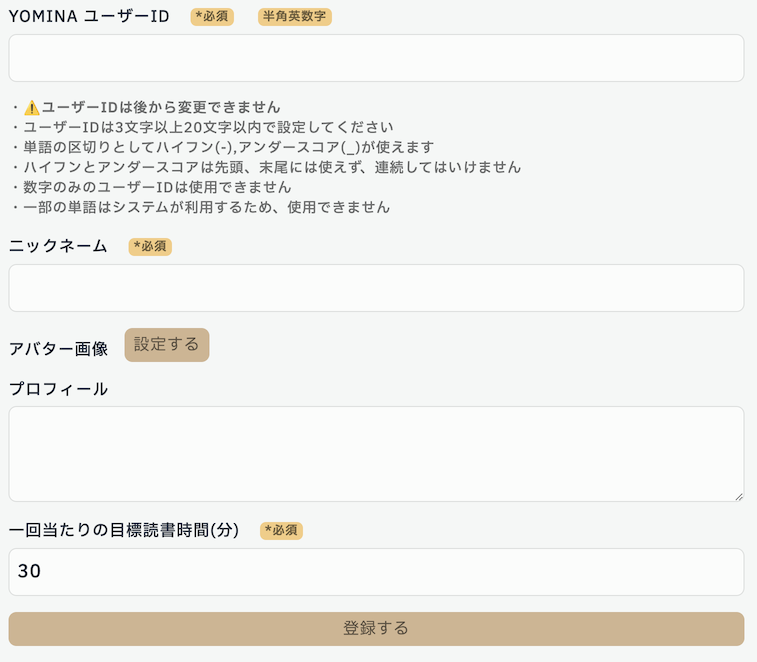Image resolution: width=757 pixels, height=662 pixels.
Task: Click the 半角英数字 badge
Action: pos(294,17)
